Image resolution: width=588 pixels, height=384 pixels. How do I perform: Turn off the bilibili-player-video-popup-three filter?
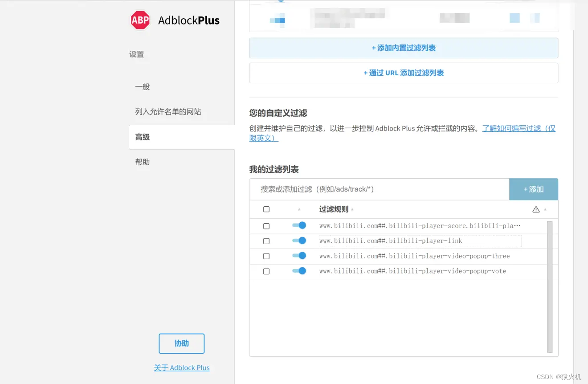(299, 256)
